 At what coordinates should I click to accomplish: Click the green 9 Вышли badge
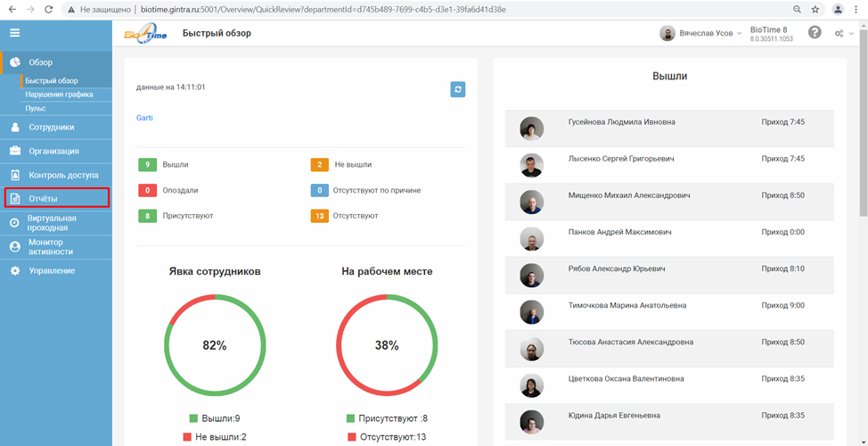pyautogui.click(x=147, y=164)
